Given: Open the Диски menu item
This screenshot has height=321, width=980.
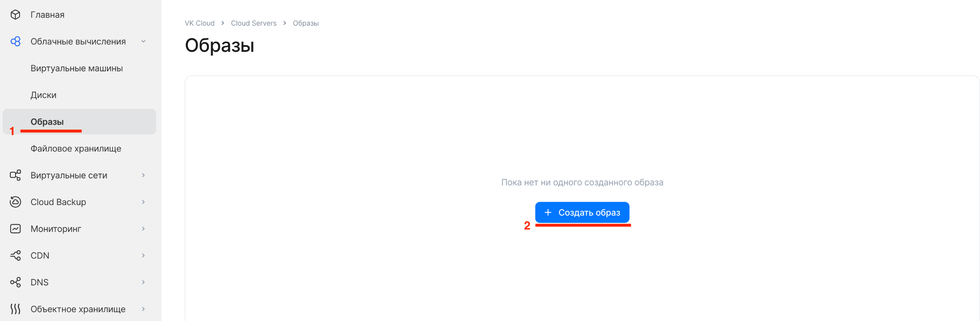Looking at the screenshot, I should tap(43, 95).
